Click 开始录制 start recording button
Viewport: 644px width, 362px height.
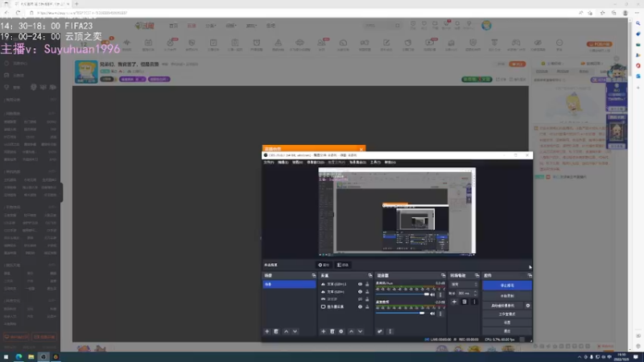507,295
